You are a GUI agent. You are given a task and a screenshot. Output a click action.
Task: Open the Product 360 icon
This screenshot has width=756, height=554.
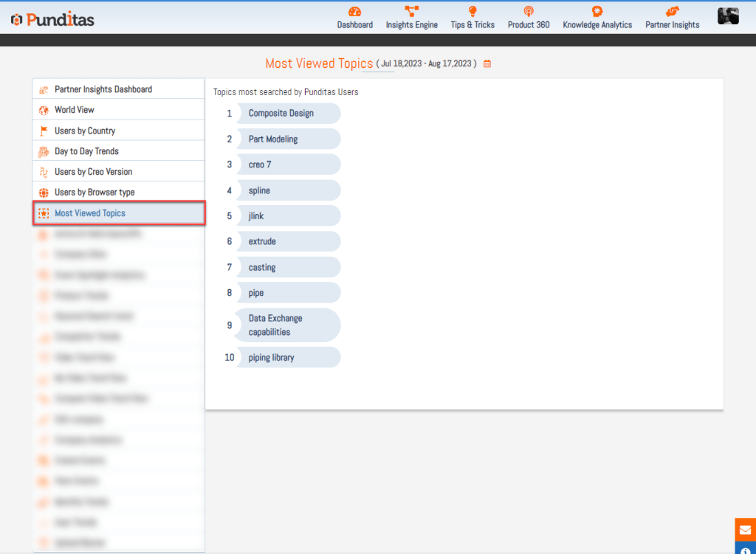528,12
